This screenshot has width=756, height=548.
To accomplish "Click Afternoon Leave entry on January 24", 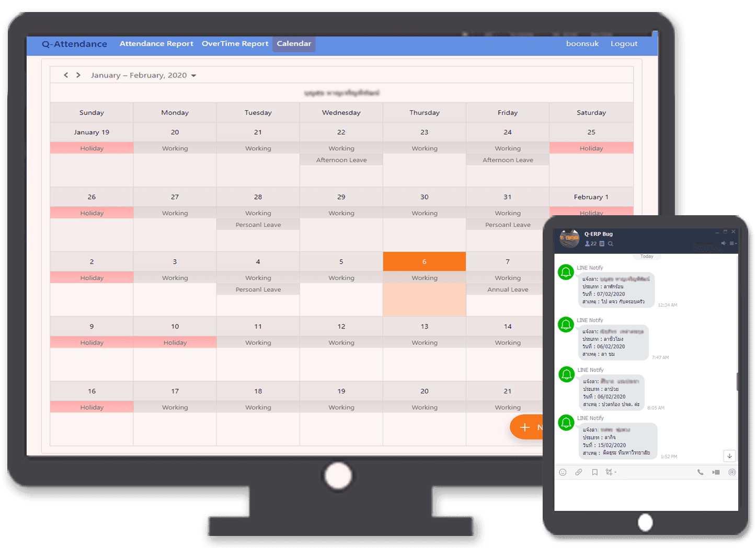I will 508,160.
